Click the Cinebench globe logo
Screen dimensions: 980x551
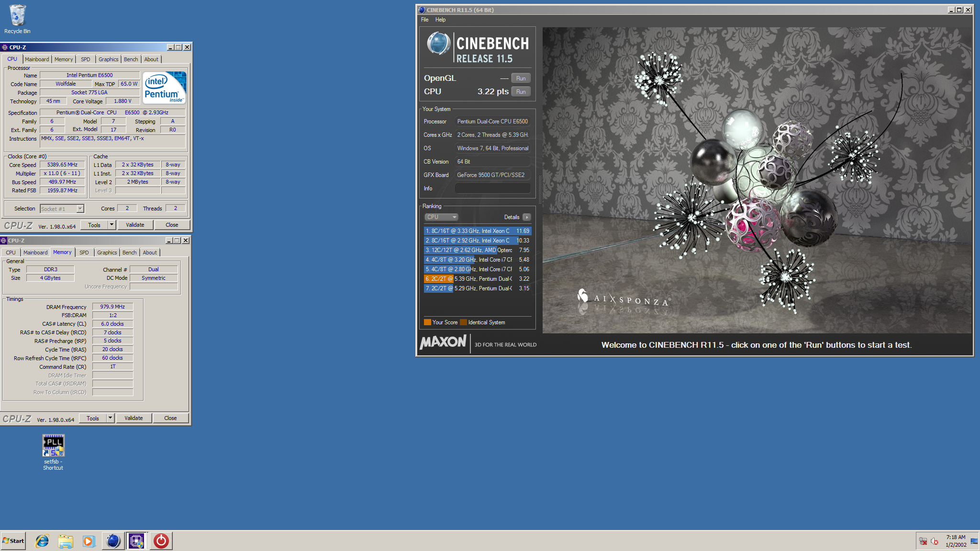(x=438, y=44)
